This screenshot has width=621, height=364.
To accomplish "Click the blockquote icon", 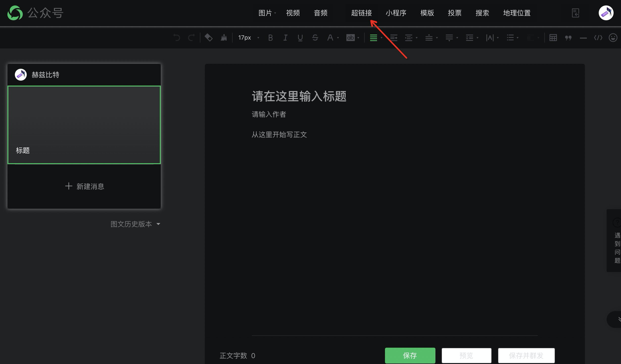I will click(x=568, y=38).
